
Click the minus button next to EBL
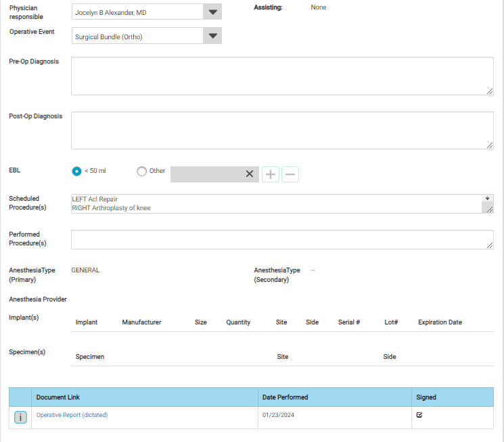click(290, 174)
